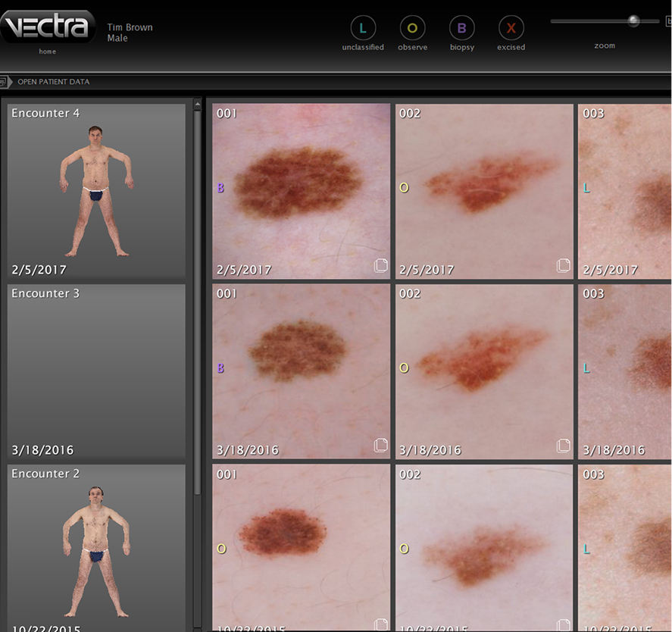Open notes icon on lesion 001 dated 3/18/2016
The width and height of the screenshot is (672, 632).
380,446
